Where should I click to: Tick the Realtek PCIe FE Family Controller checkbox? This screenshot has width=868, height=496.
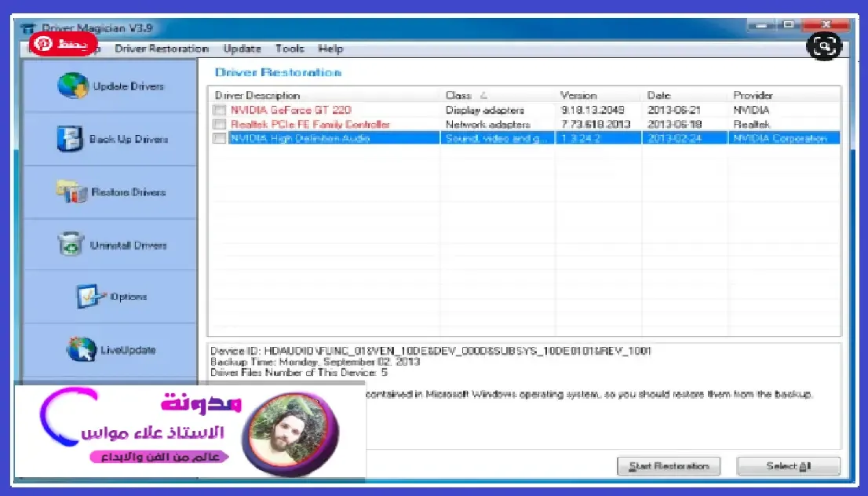(219, 124)
